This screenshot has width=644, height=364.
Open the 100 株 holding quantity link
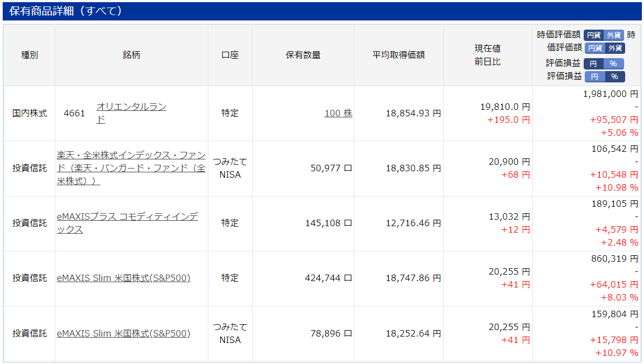pyautogui.click(x=339, y=114)
